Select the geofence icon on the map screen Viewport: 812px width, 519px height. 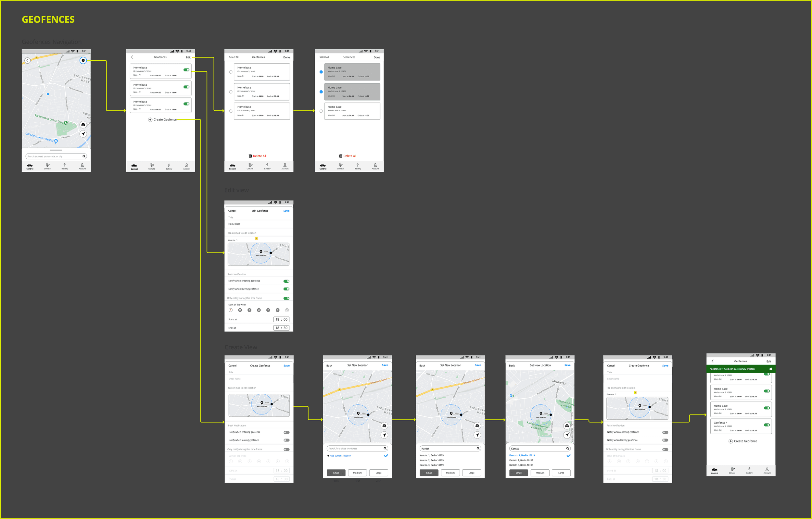coord(83,61)
